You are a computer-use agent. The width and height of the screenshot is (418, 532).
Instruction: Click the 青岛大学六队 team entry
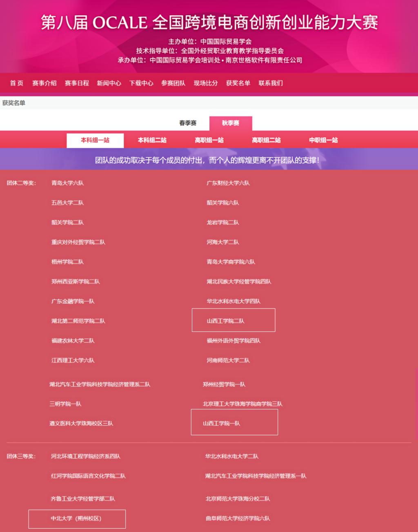click(67, 183)
